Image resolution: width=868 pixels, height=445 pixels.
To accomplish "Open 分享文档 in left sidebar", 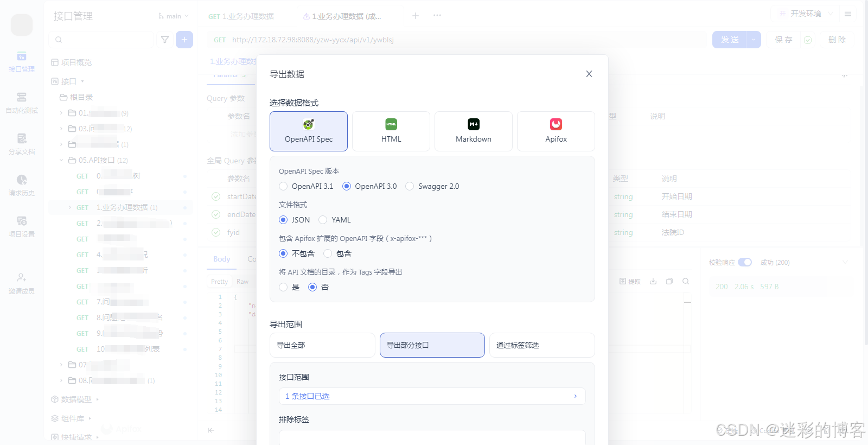I will point(22,144).
